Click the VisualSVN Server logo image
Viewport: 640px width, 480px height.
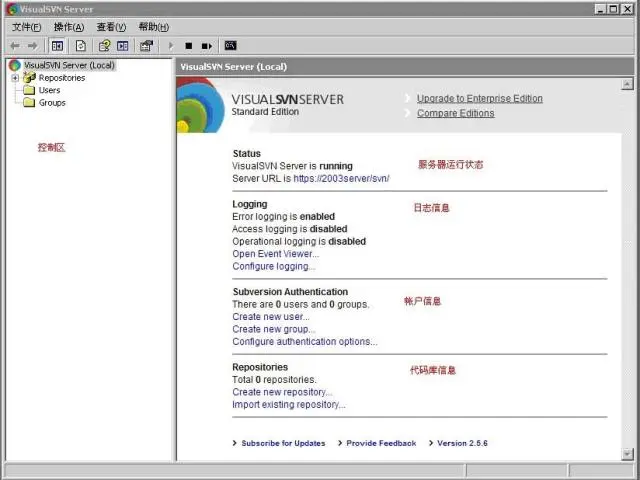click(x=200, y=105)
